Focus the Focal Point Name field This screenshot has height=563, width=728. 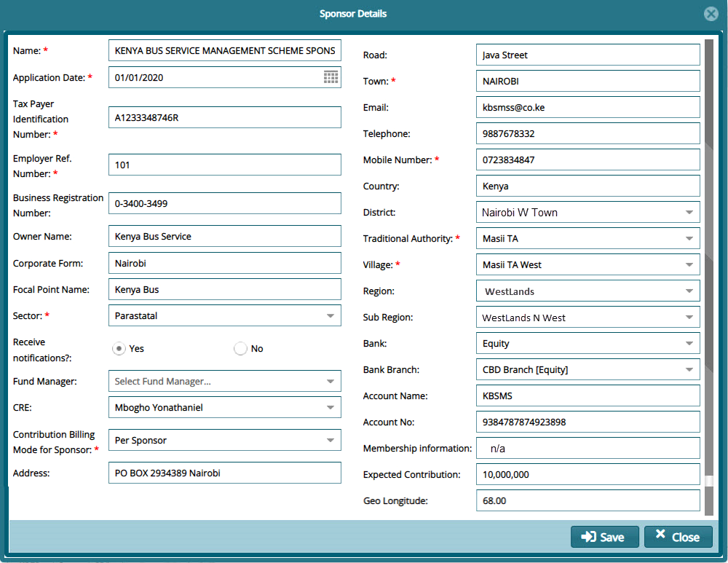[x=225, y=289]
